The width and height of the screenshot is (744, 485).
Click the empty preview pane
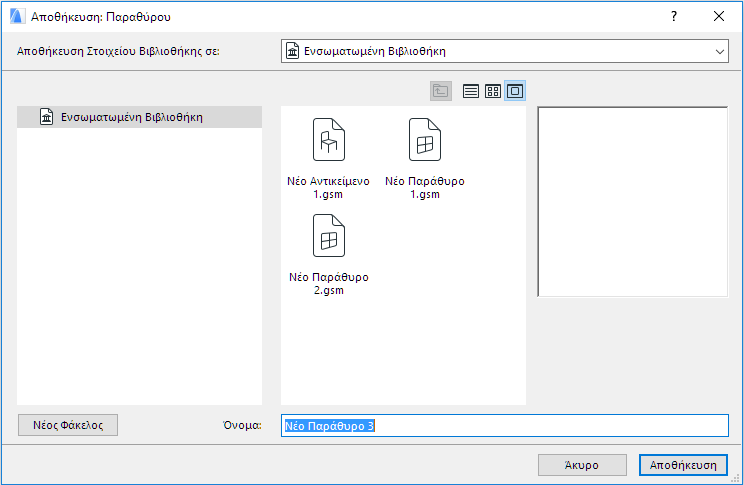(x=632, y=202)
